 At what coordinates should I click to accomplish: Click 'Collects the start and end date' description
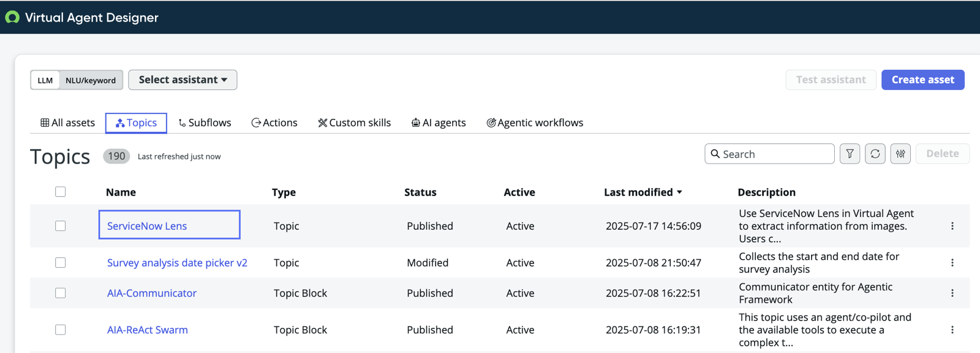pyautogui.click(x=819, y=263)
